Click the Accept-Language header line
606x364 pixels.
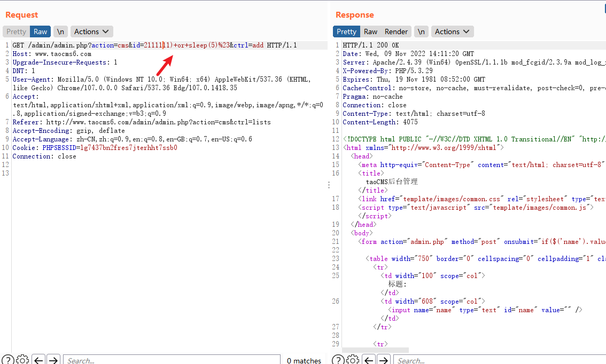coord(132,139)
